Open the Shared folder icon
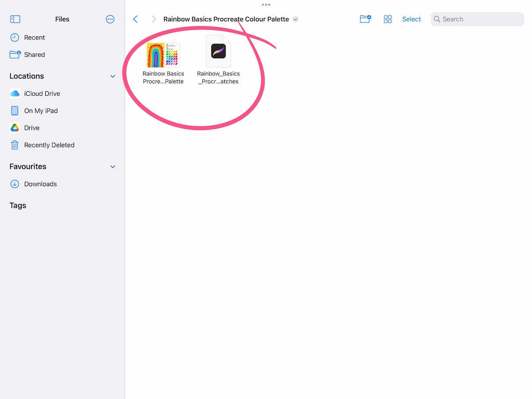532x399 pixels. (x=15, y=55)
